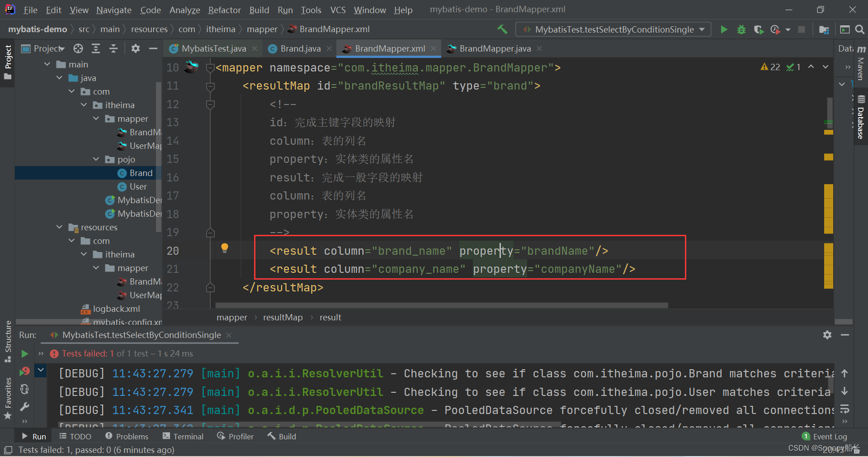Open the Event Log

pyautogui.click(x=825, y=437)
